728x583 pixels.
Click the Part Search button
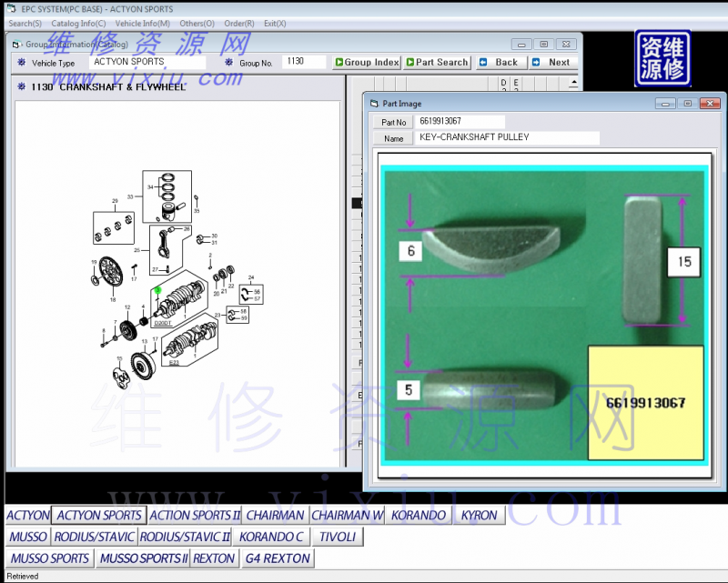coord(438,62)
